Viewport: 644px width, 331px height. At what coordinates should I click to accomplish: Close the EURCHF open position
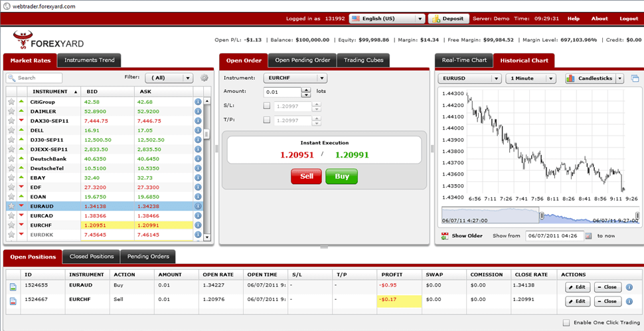click(x=608, y=301)
